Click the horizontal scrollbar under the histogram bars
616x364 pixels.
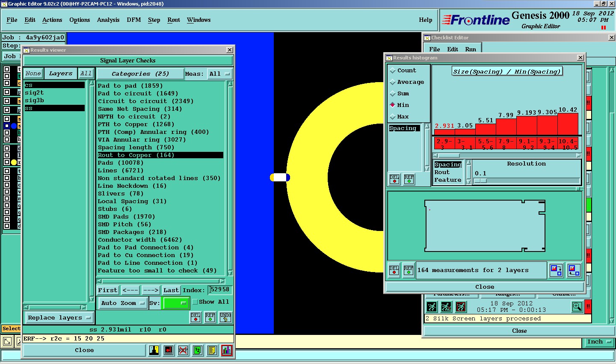point(507,156)
